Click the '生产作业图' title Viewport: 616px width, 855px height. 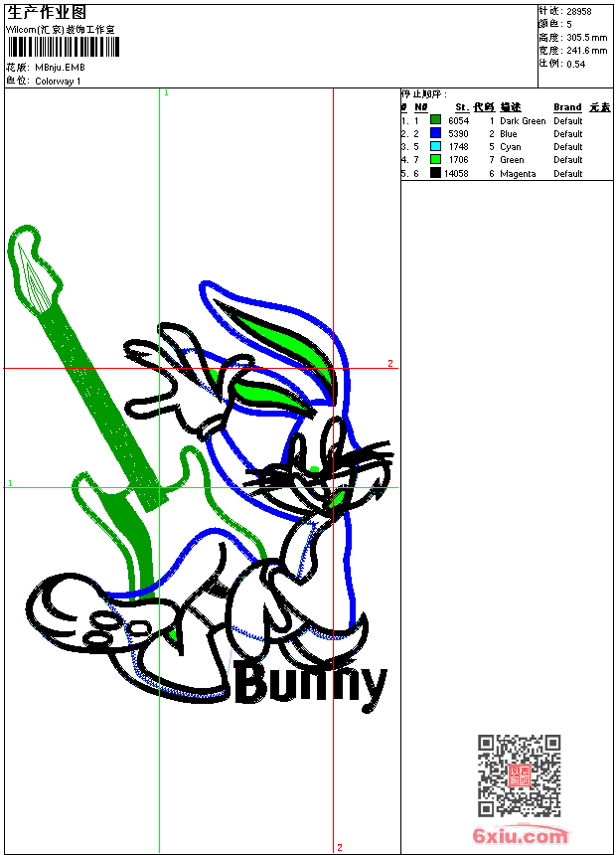(x=47, y=13)
